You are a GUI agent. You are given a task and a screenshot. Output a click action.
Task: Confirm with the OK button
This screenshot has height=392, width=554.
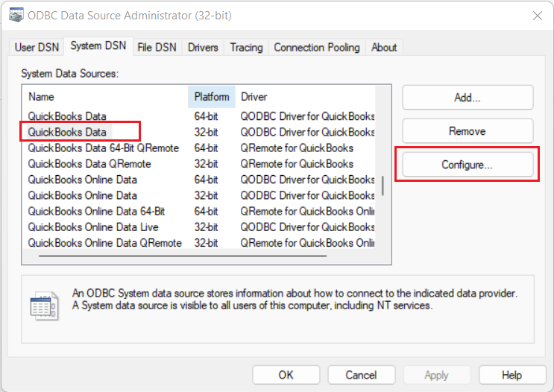coord(287,375)
